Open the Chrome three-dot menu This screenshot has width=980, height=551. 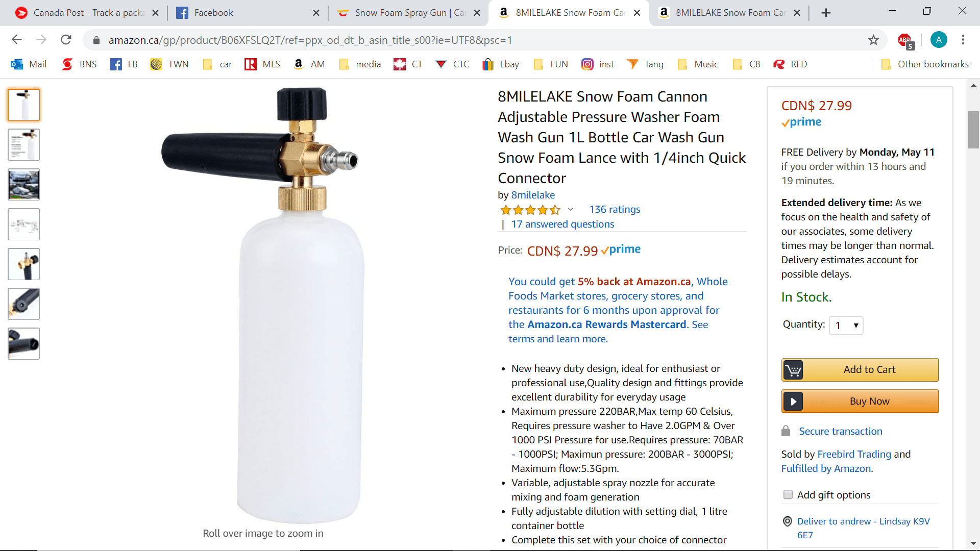click(963, 40)
